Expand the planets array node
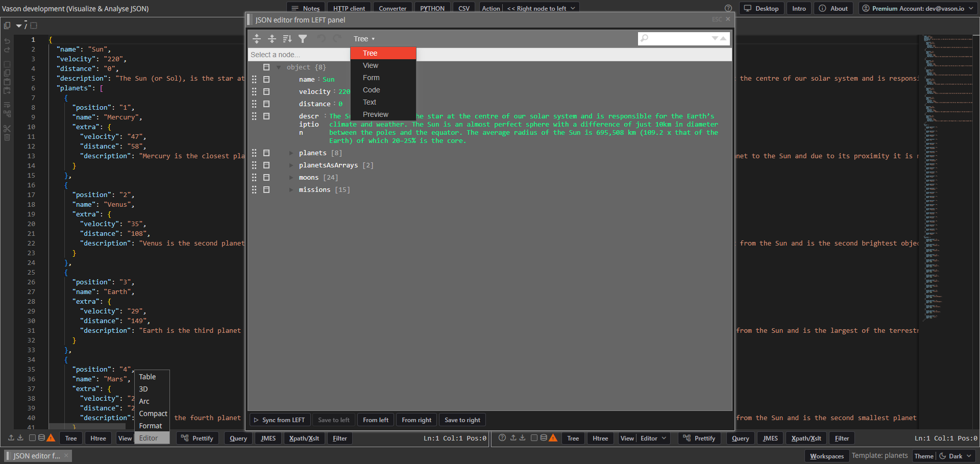The height and width of the screenshot is (464, 980). 291,153
